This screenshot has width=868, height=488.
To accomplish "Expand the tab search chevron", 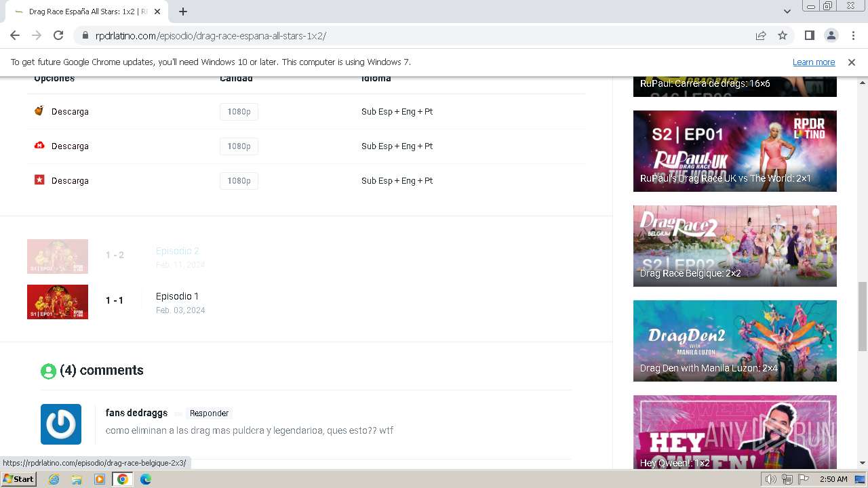I will pyautogui.click(x=787, y=12).
